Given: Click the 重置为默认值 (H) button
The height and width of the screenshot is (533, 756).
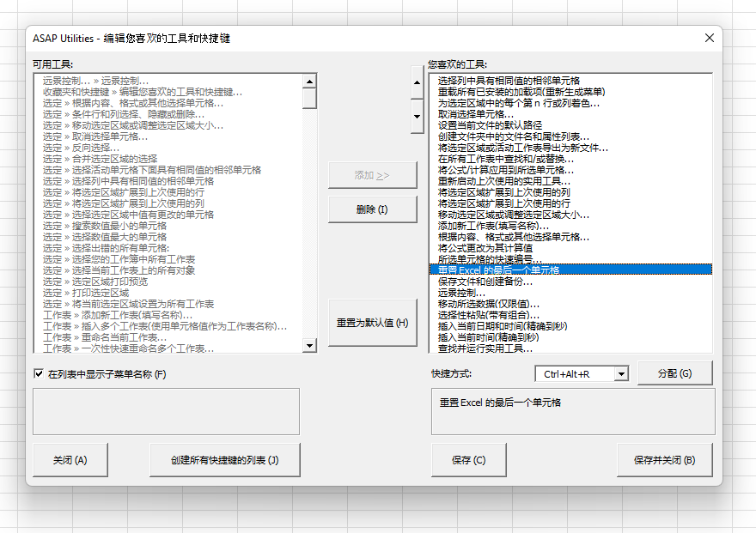Looking at the screenshot, I should tap(372, 323).
